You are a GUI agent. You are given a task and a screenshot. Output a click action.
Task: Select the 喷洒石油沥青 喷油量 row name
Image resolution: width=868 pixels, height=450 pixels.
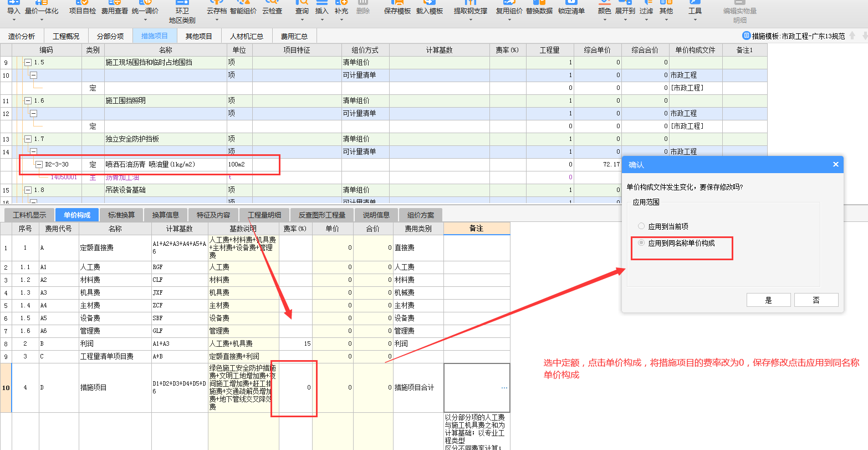tap(150, 165)
